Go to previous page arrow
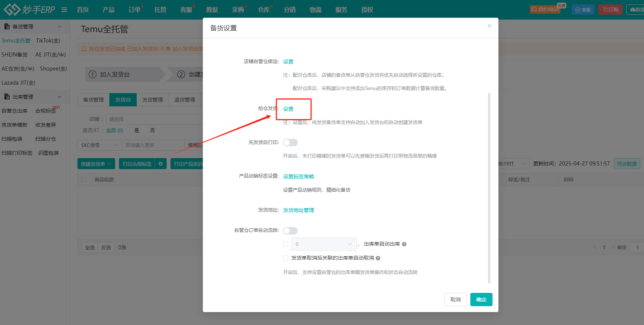This screenshot has height=325, width=644. pyautogui.click(x=595, y=247)
